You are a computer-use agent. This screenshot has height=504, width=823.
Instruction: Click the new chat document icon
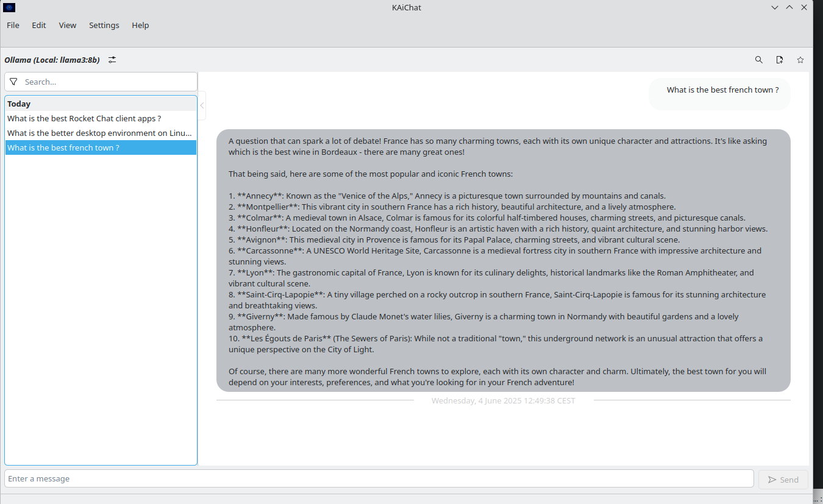[780, 60]
